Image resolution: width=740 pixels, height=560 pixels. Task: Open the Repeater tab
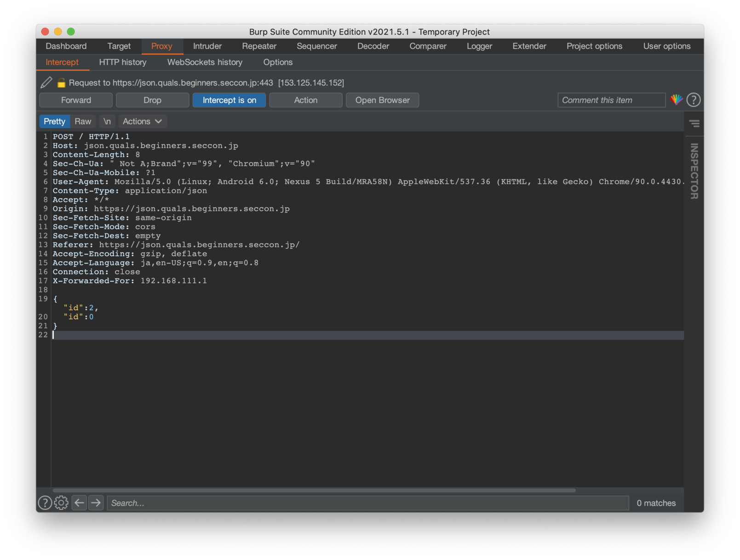pyautogui.click(x=259, y=46)
